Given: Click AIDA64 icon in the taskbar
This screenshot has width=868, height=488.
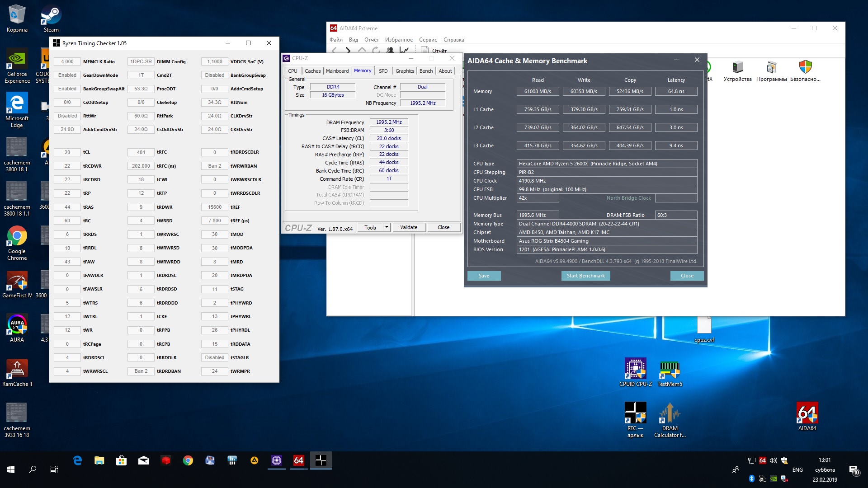Looking at the screenshot, I should pos(299,460).
